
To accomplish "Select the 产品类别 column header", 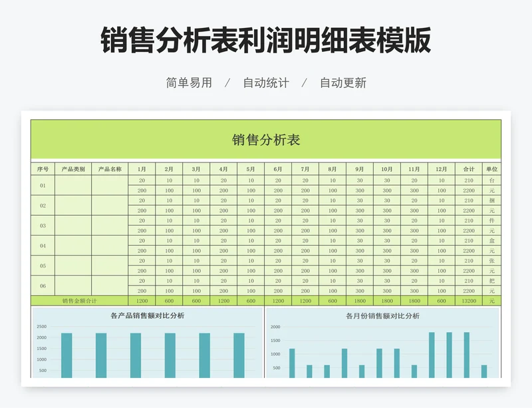I will click(x=73, y=169).
